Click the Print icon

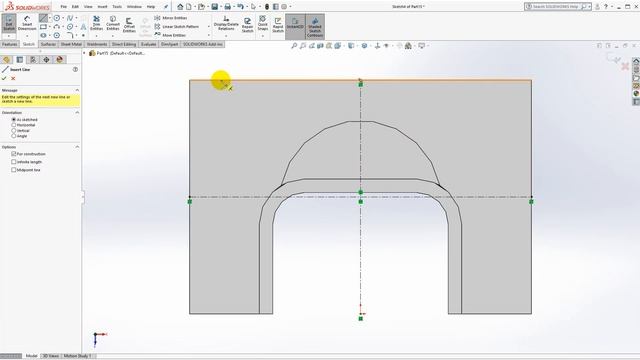pos(228,7)
